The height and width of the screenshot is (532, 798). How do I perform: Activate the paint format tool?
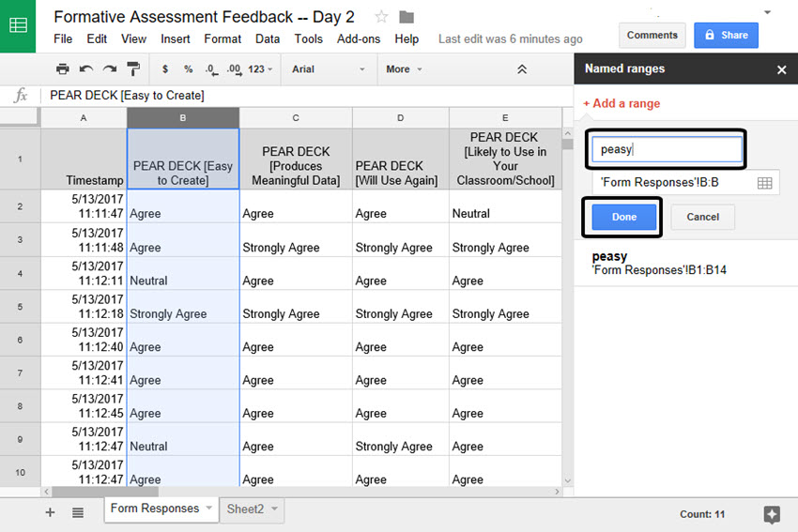(133, 68)
